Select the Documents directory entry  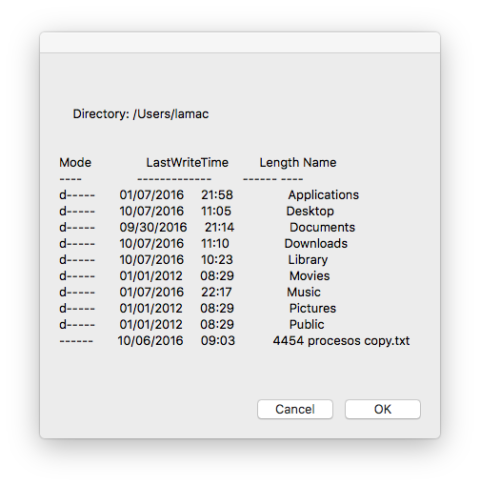[322, 227]
